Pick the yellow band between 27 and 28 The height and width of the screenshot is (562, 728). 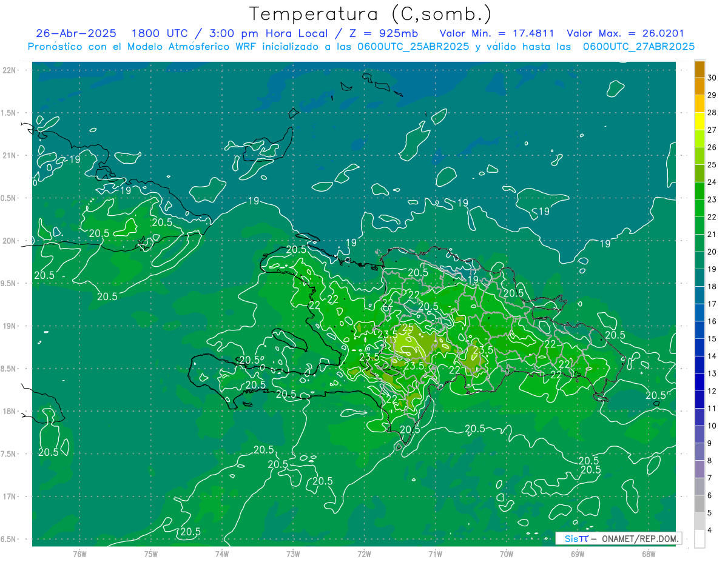(x=700, y=121)
